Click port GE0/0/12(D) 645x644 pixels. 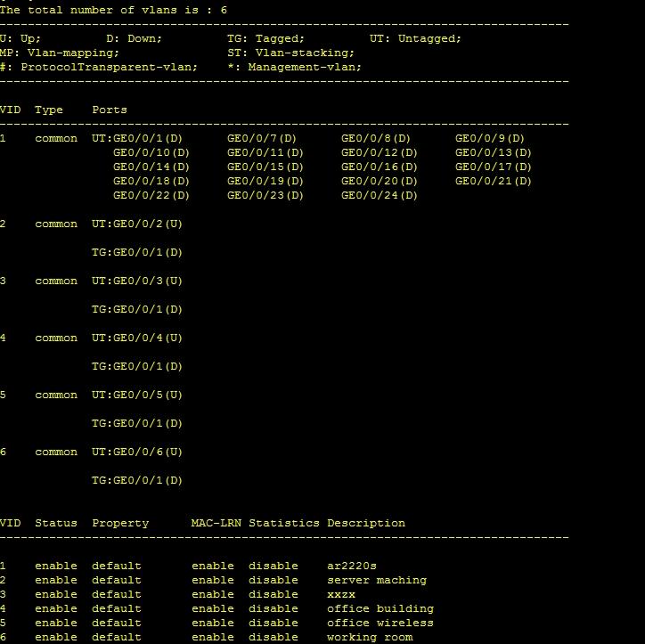[x=379, y=152]
